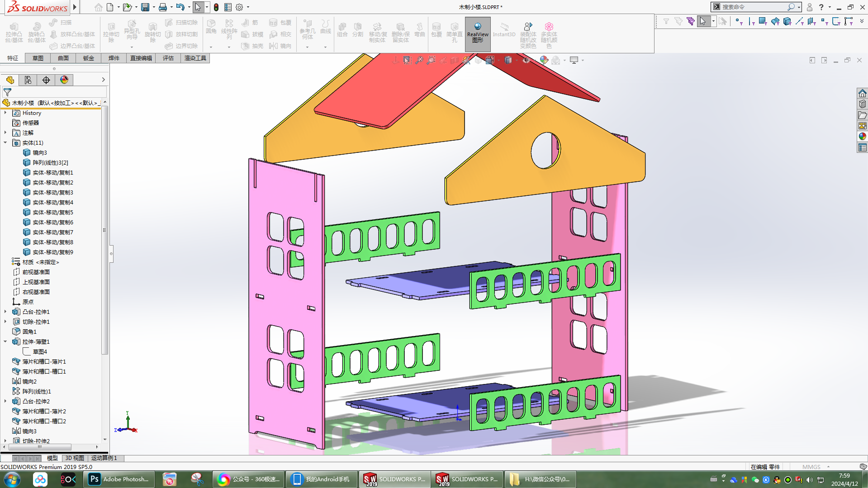Open a file with the Open folder icon
Image resolution: width=868 pixels, height=488 pixels.
127,7
